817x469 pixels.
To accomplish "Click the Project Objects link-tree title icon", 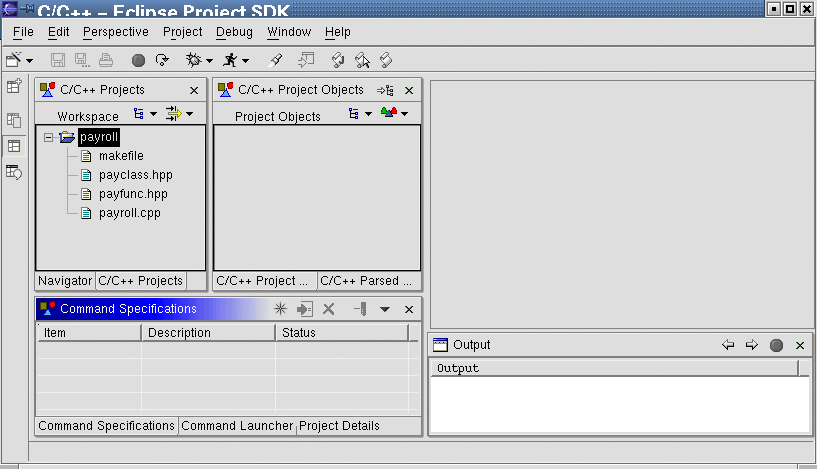I will [x=385, y=91].
